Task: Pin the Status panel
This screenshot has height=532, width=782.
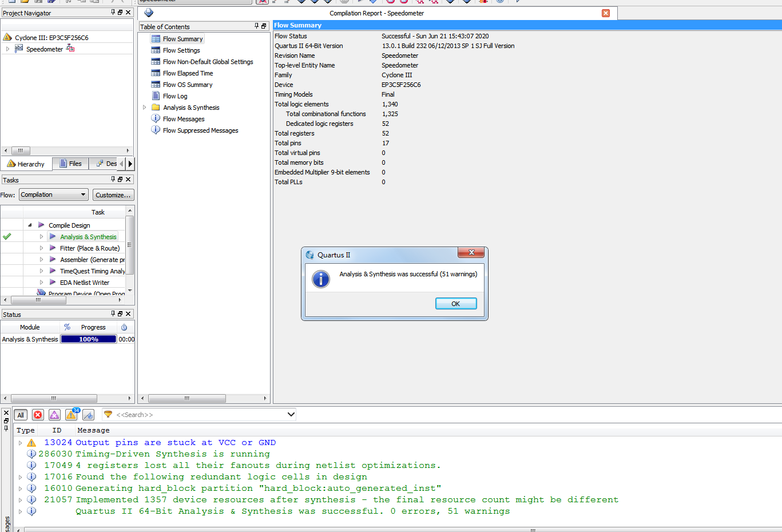Action: pos(113,314)
